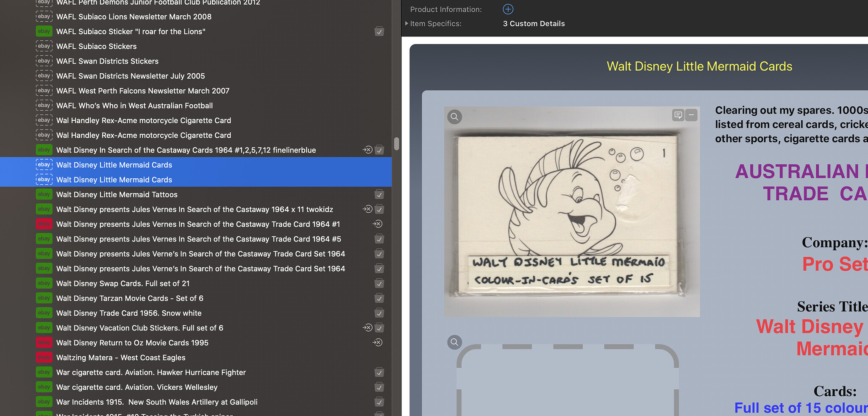Click the listing list scrollbar thumb
Image resolution: width=868 pixels, height=416 pixels.
396,144
